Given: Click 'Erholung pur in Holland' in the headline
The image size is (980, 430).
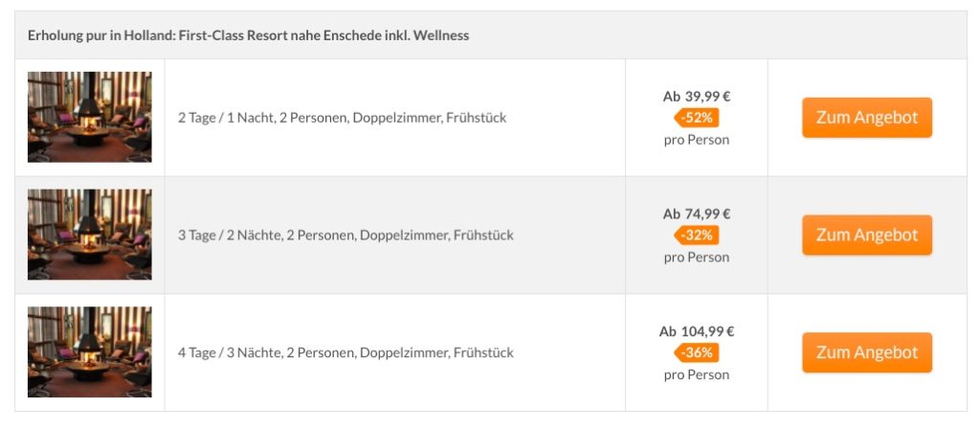Looking at the screenshot, I should (x=101, y=35).
